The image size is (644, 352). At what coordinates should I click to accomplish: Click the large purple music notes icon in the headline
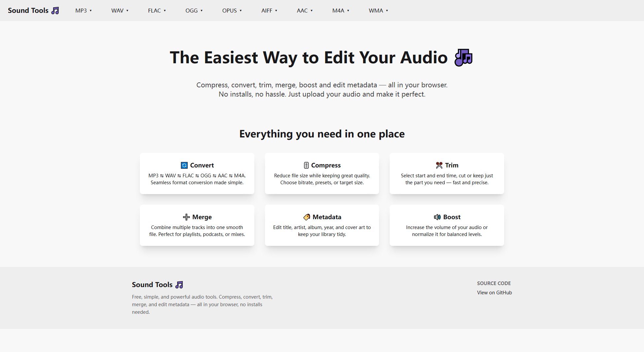pyautogui.click(x=464, y=58)
